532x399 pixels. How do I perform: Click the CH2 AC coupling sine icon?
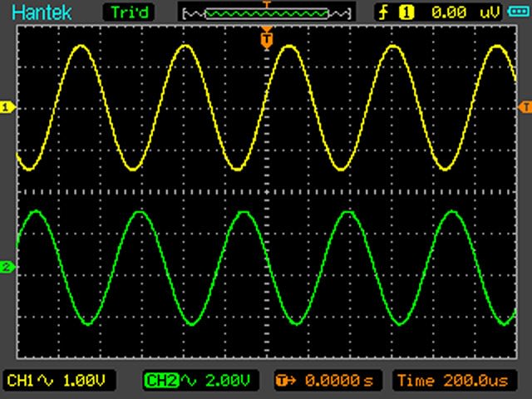[189, 381]
